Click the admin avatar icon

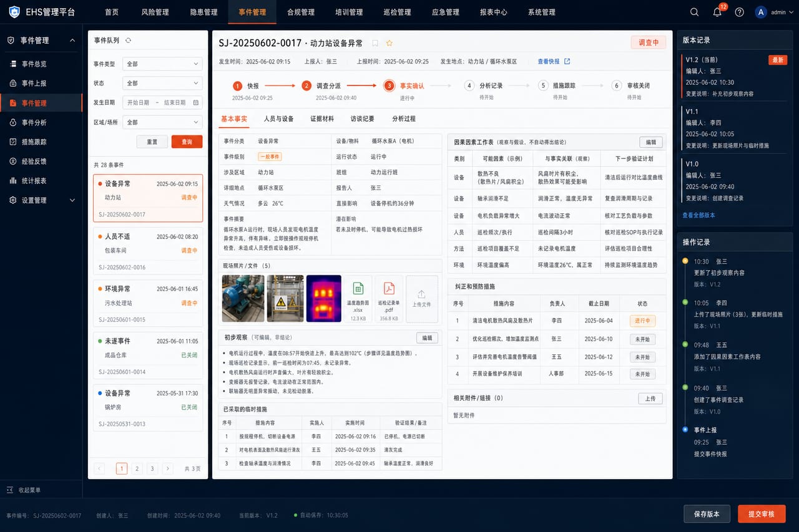(760, 12)
